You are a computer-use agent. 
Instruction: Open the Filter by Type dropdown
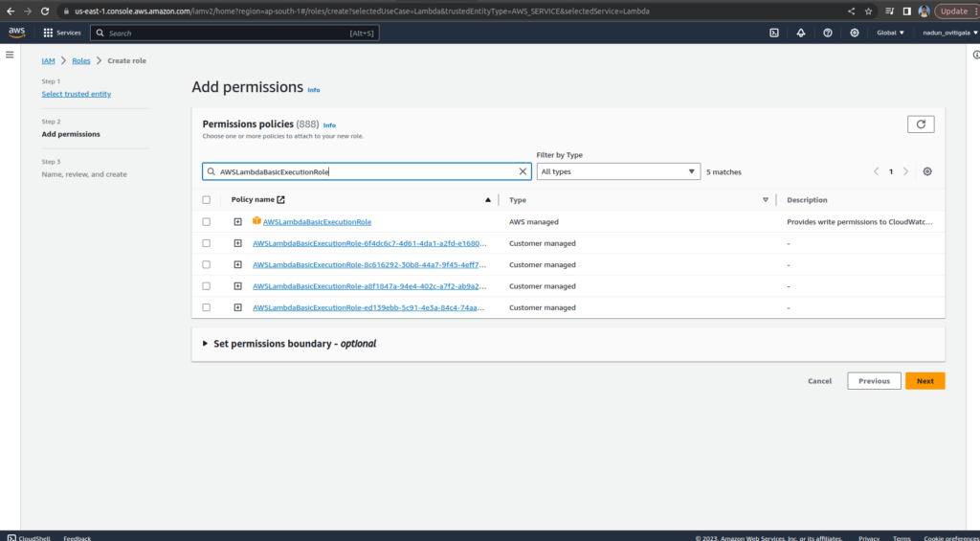click(618, 171)
